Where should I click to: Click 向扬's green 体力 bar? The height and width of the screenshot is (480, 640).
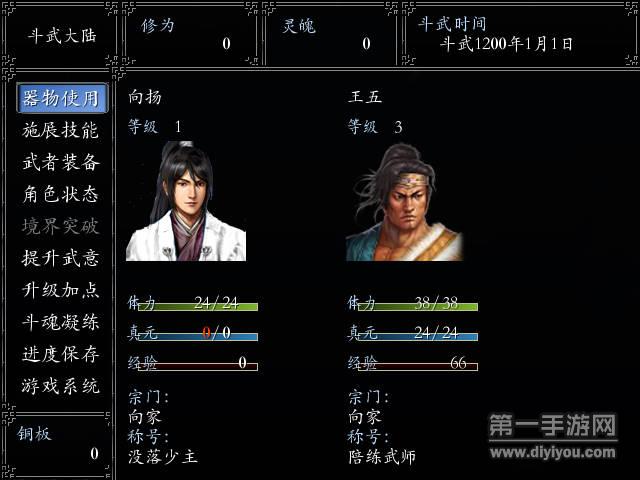[198, 307]
